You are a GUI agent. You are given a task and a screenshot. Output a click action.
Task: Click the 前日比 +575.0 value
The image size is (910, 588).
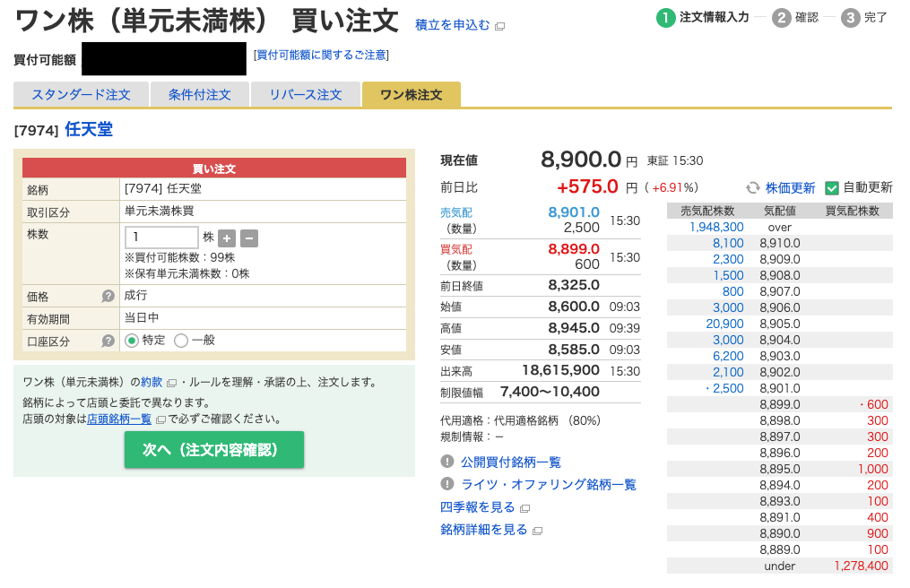point(587,187)
